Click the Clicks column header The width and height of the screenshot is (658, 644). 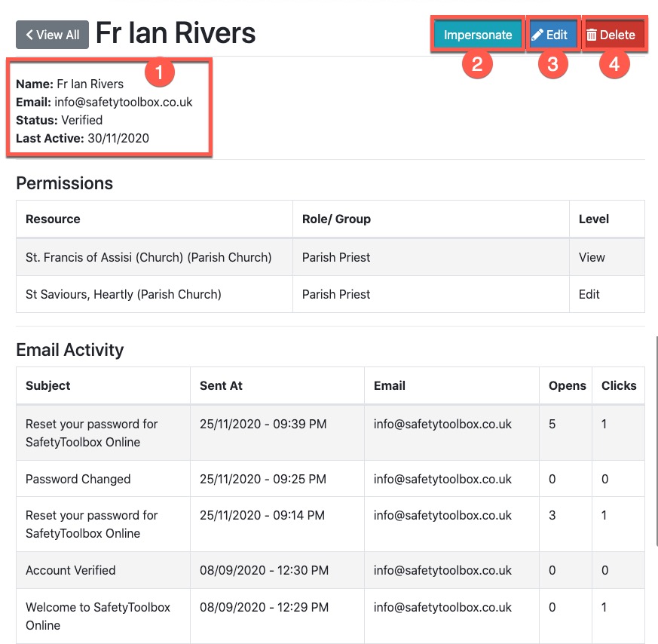(619, 385)
